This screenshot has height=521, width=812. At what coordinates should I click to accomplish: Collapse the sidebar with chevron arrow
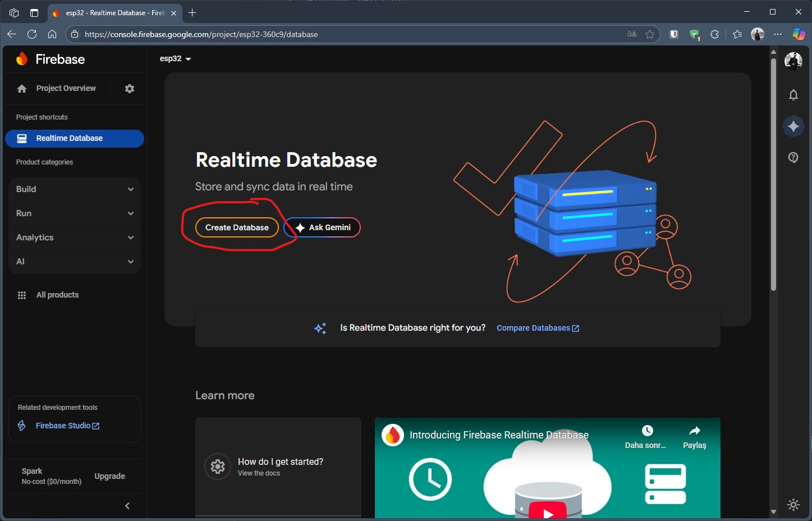[127, 506]
